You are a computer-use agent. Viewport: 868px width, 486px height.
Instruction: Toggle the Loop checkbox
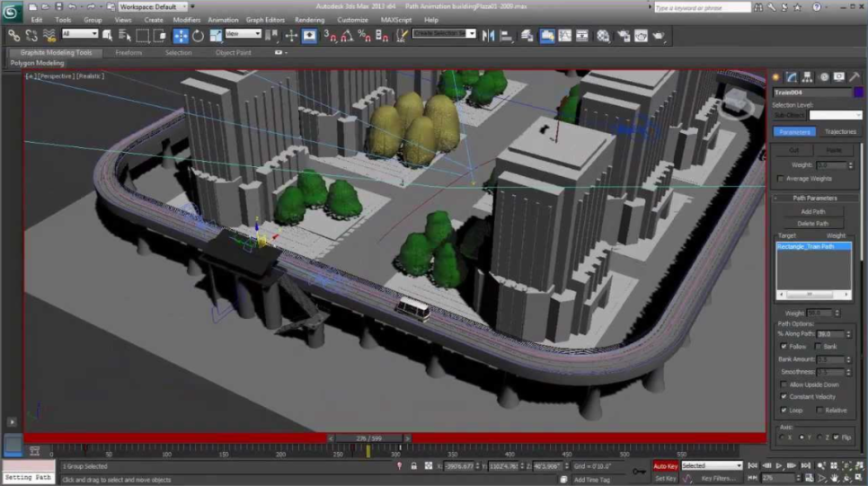(x=784, y=411)
